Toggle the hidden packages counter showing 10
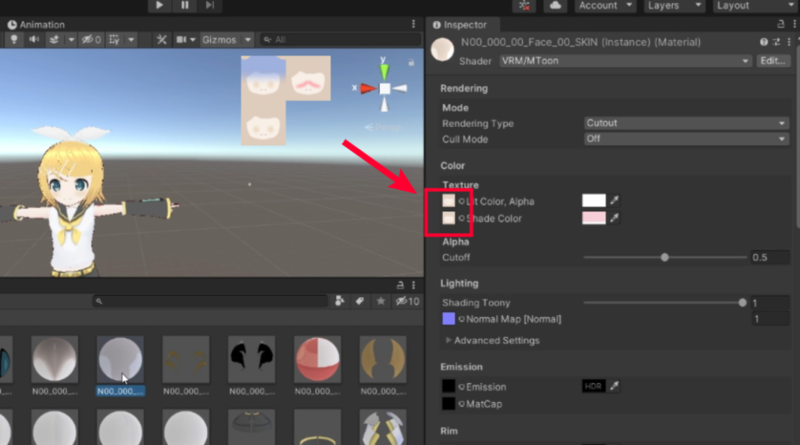 point(407,301)
